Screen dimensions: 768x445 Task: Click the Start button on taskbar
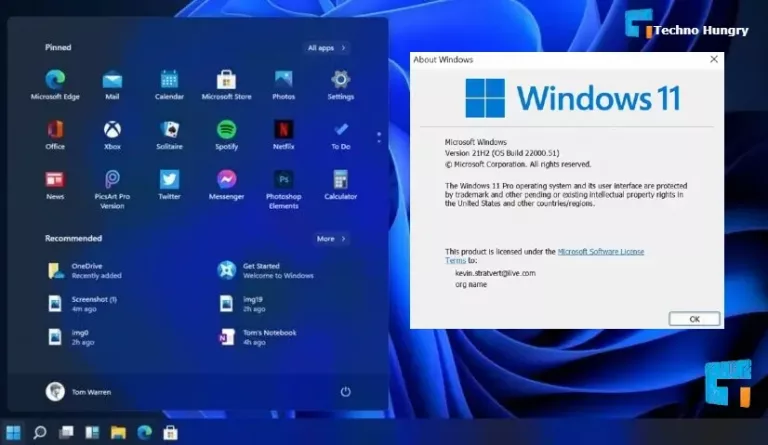(x=14, y=432)
